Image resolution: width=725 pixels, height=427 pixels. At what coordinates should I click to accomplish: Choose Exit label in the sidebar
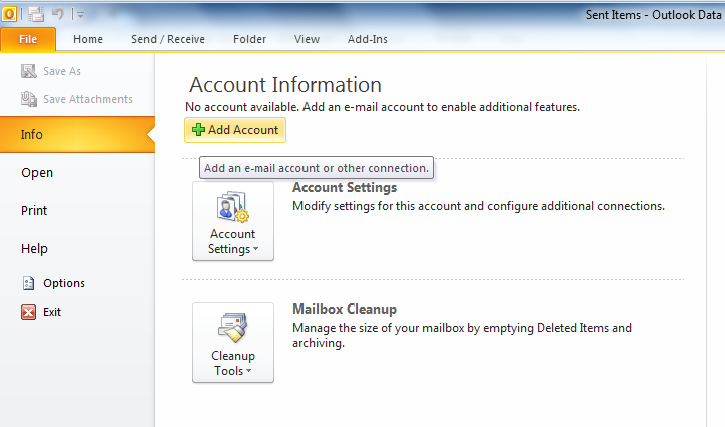click(52, 312)
